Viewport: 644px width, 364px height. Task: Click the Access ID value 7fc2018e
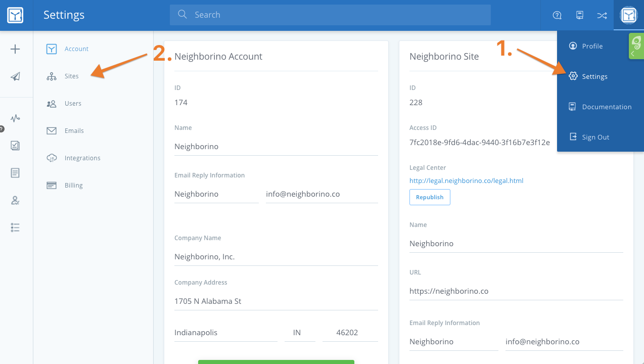[480, 143]
